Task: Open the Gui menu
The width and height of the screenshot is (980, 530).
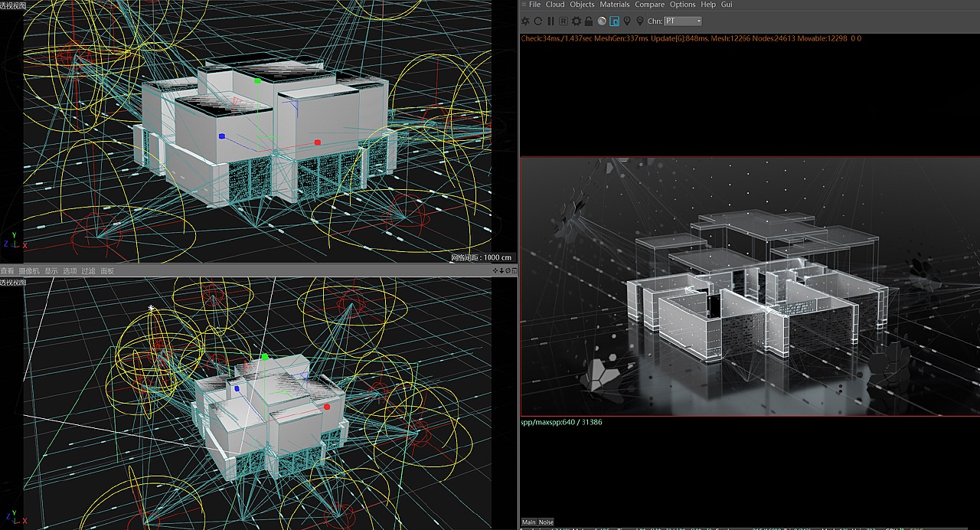Action: coord(727,5)
